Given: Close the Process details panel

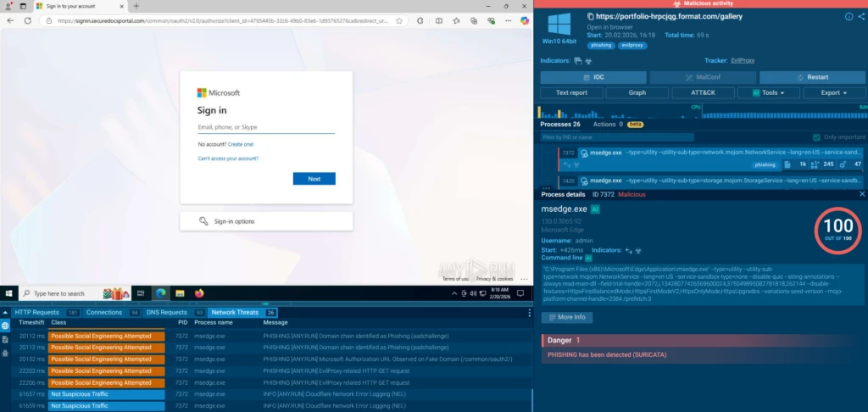Looking at the screenshot, I should point(862,194).
